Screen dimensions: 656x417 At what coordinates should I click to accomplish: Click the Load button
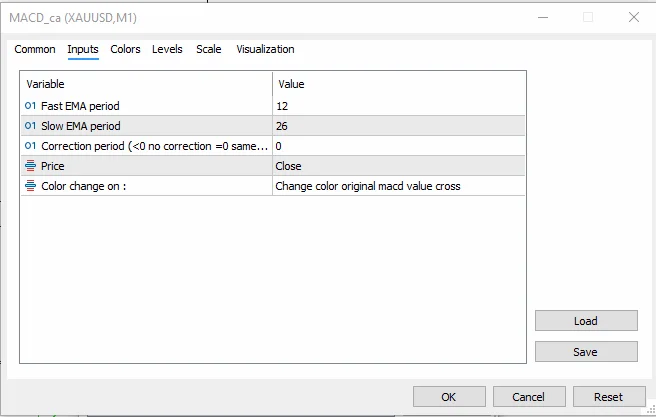[x=586, y=321]
